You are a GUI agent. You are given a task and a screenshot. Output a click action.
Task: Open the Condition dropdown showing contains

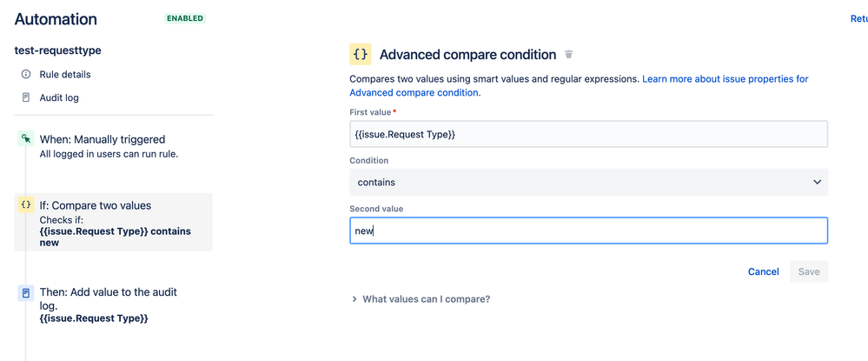click(x=588, y=182)
